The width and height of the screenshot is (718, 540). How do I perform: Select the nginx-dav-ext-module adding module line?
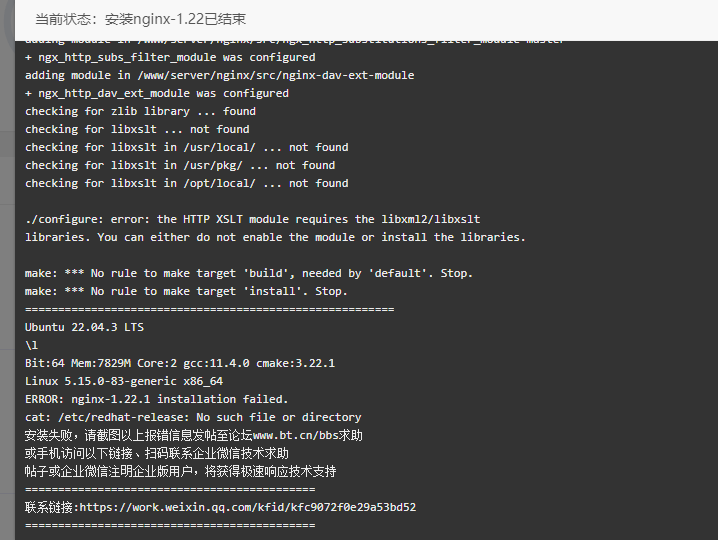tap(220, 75)
